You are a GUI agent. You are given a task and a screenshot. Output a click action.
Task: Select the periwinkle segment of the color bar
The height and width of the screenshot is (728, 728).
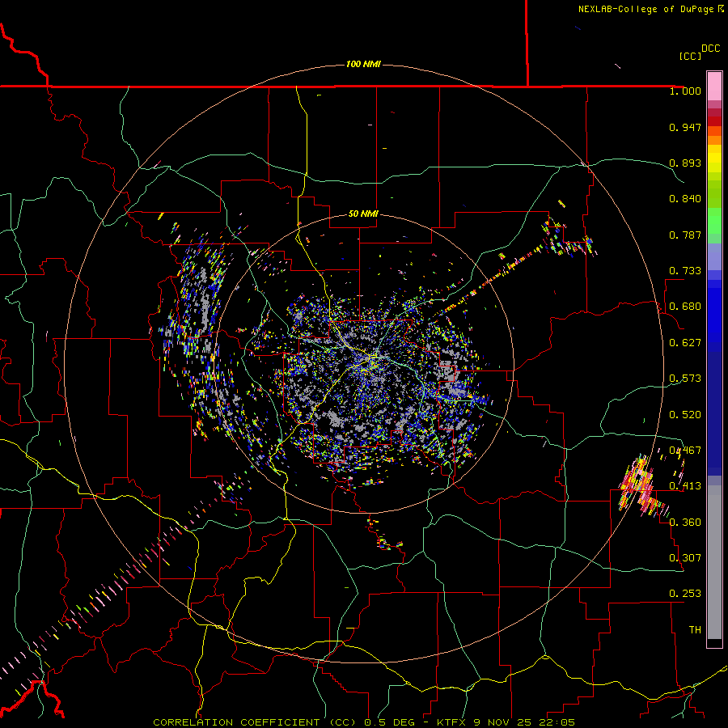click(714, 256)
